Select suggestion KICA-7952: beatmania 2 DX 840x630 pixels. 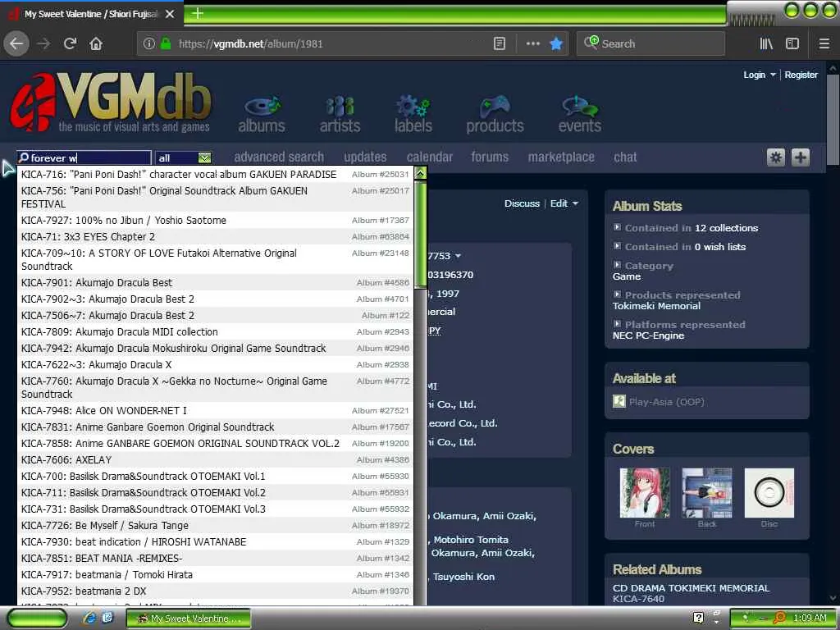click(216, 591)
